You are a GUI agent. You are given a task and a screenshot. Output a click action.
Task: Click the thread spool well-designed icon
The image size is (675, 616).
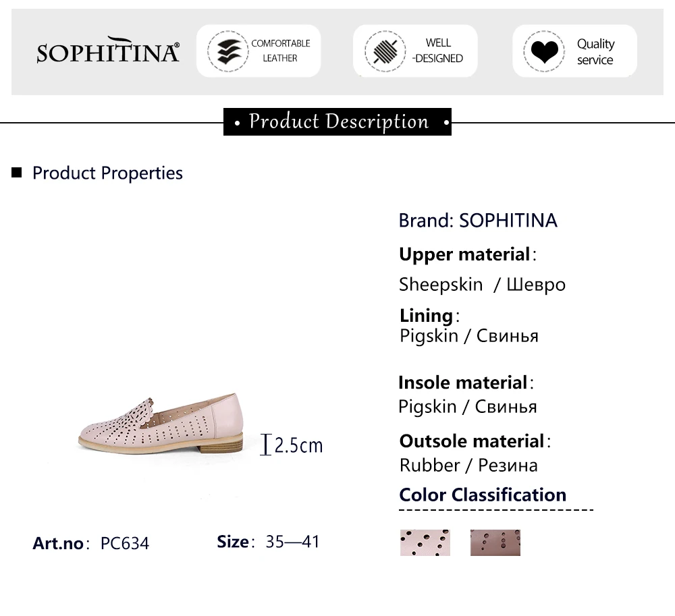(385, 51)
